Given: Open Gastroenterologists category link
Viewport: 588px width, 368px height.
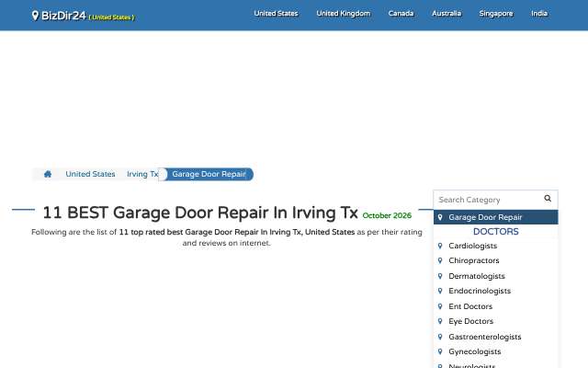Looking at the screenshot, I should [485, 337].
